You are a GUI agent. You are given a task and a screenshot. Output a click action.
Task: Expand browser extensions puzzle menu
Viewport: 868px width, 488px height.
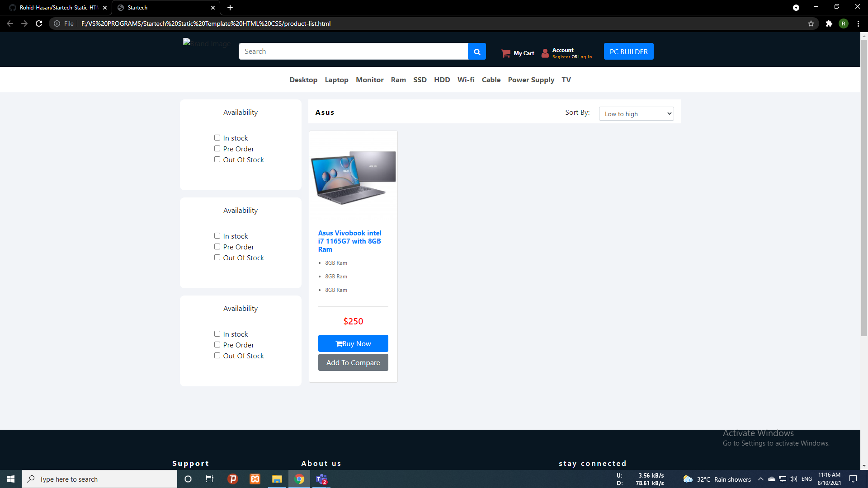829,23
